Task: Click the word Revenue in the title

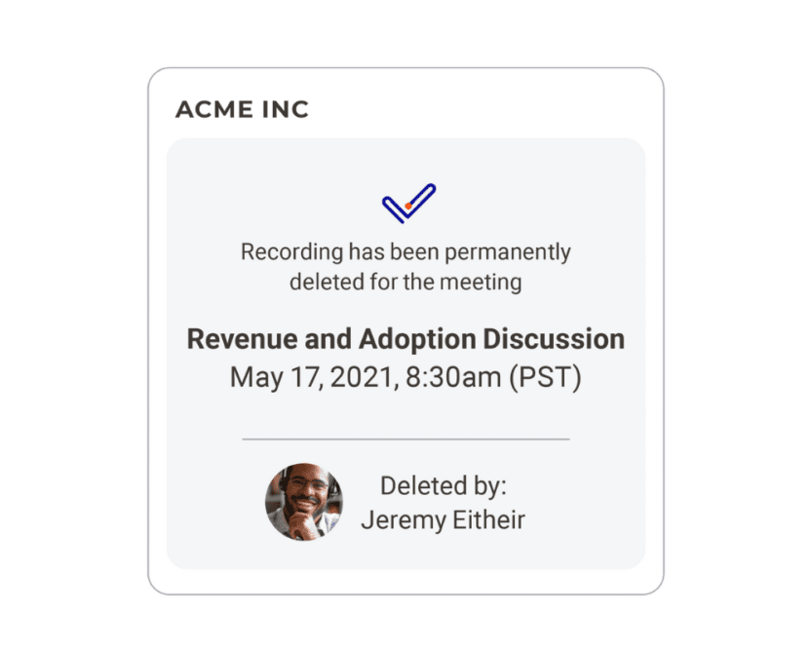Action: 232,339
